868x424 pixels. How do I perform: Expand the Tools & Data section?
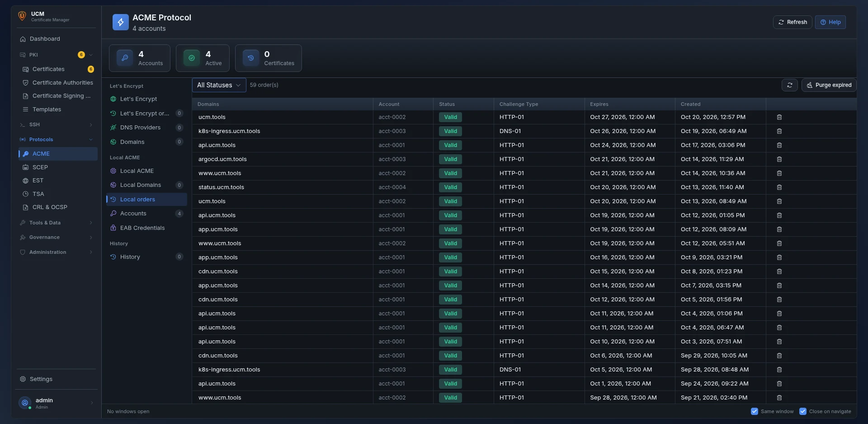[x=56, y=223]
